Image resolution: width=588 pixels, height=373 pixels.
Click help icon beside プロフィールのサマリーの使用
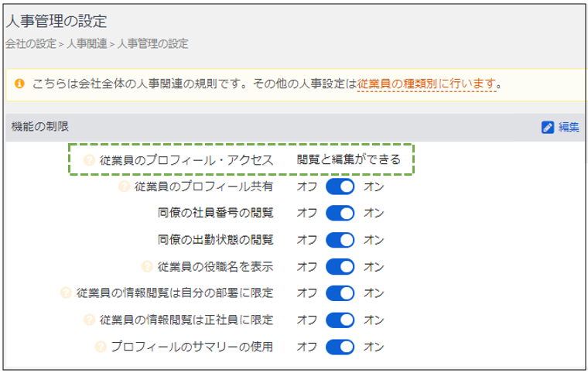(100, 347)
